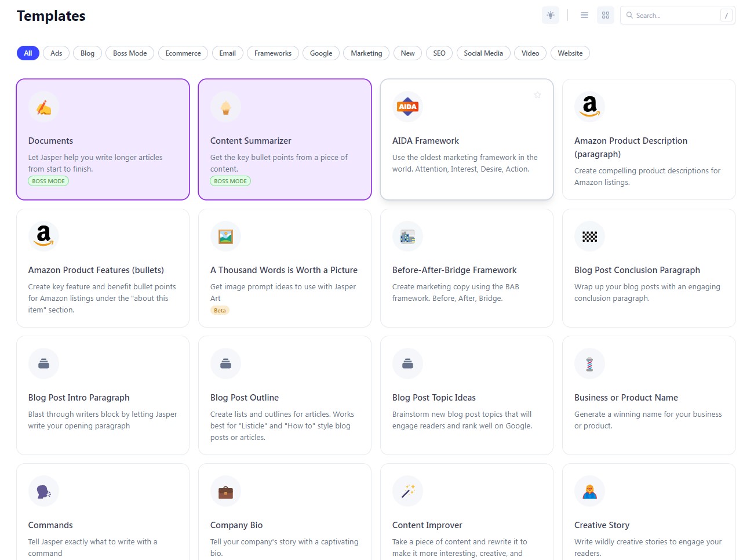743x560 pixels.
Task: Switch to list view layout
Action: coord(584,15)
